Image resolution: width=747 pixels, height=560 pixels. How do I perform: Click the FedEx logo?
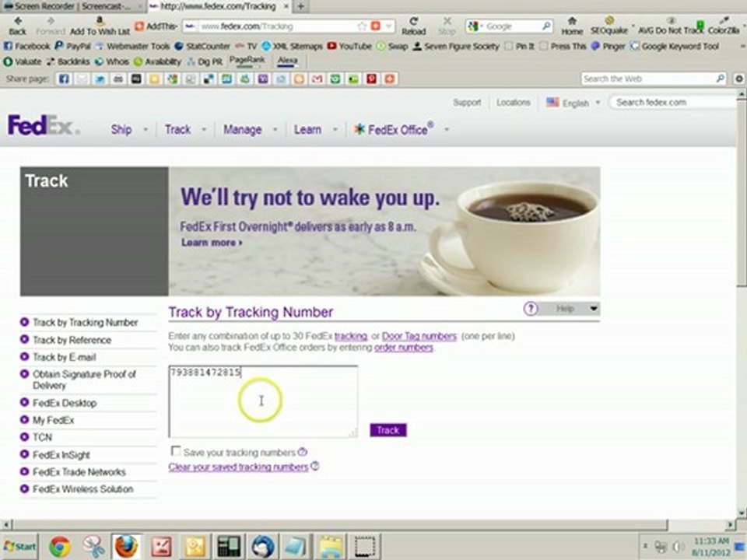click(x=44, y=126)
